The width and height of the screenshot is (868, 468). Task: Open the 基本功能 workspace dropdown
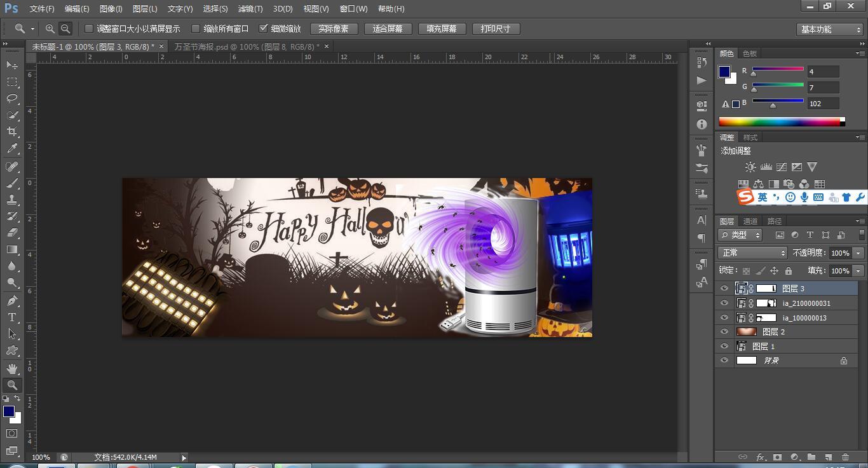[829, 29]
